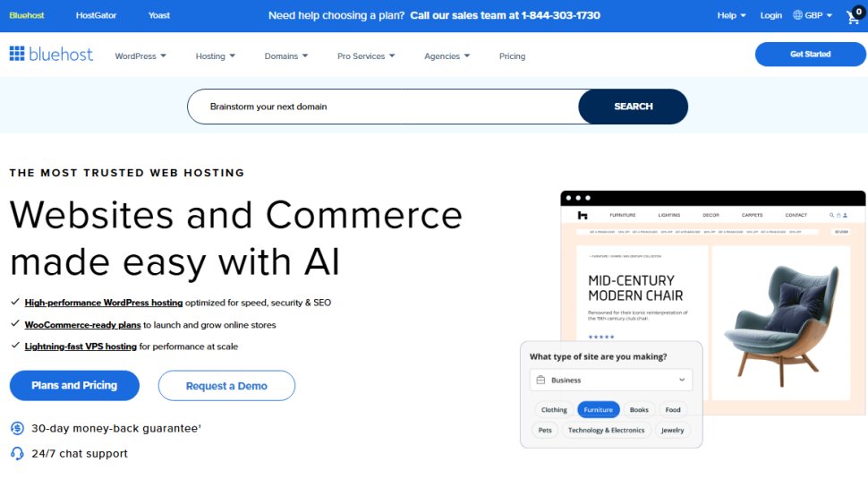Open WooCommerce-ready plans link

tap(82, 325)
